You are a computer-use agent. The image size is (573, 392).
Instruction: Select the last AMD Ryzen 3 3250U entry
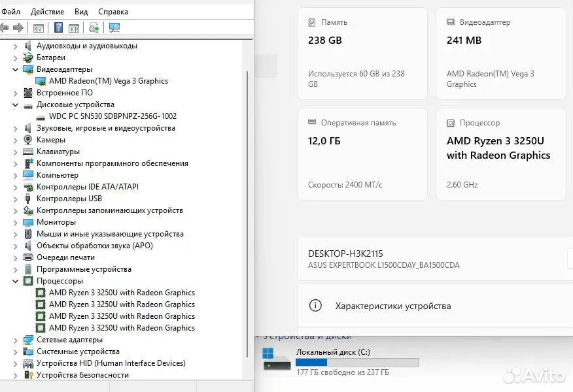[122, 328]
